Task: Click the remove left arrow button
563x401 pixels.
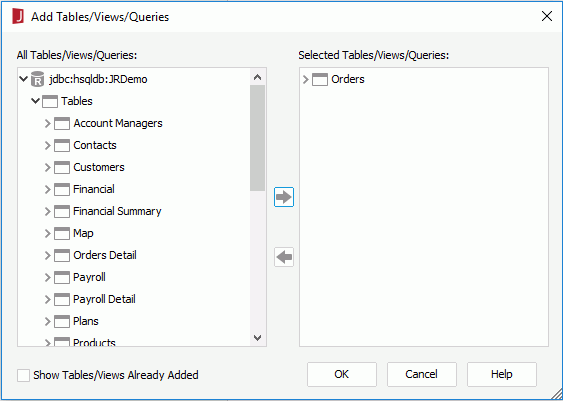Action: [284, 257]
